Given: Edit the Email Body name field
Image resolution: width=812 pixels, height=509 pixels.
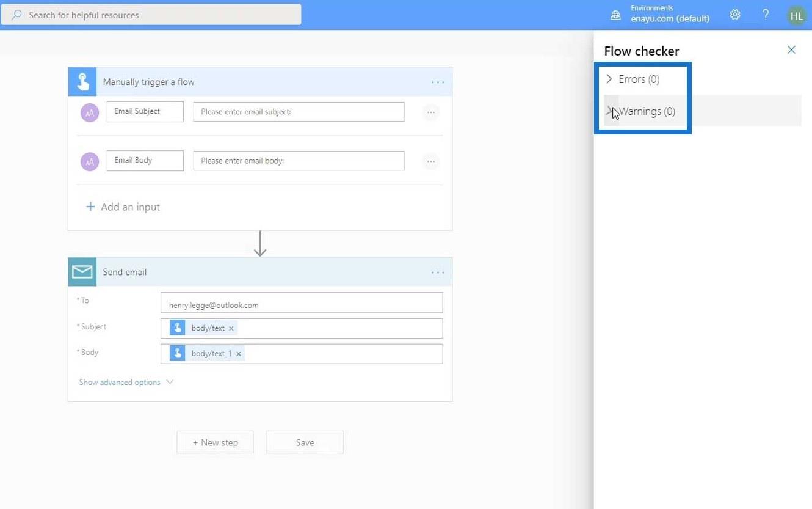Looking at the screenshot, I should click(145, 161).
